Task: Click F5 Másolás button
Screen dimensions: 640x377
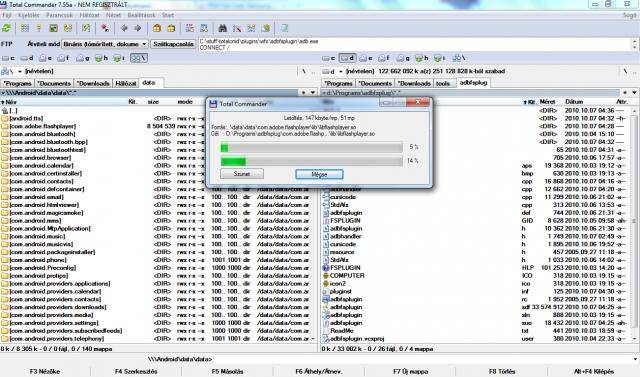Action: tap(227, 371)
